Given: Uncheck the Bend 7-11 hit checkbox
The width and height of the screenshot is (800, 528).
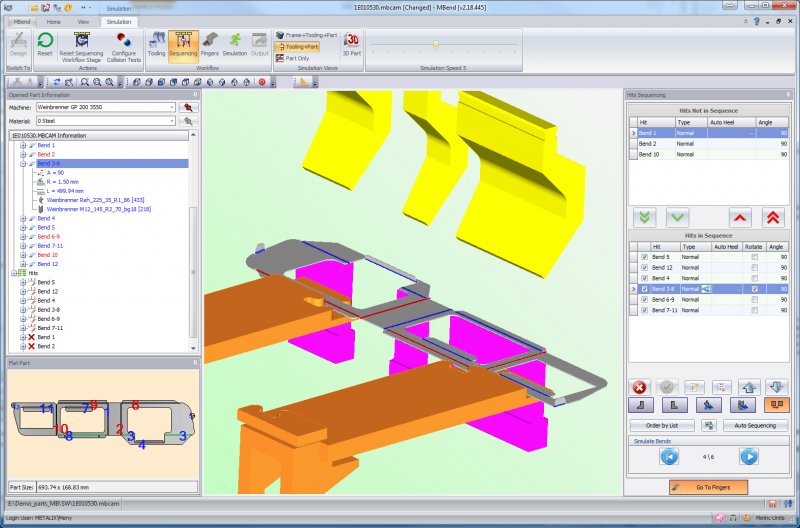Looking at the screenshot, I should coord(644,310).
